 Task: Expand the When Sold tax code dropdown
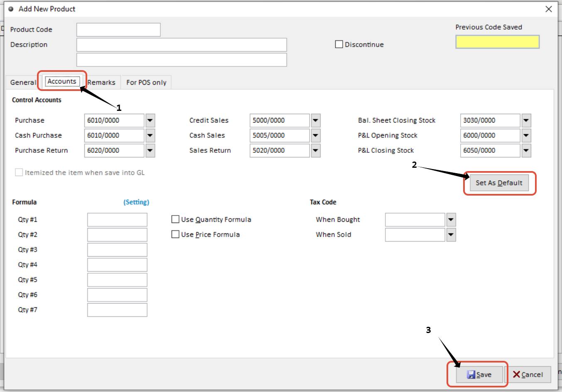click(x=451, y=235)
